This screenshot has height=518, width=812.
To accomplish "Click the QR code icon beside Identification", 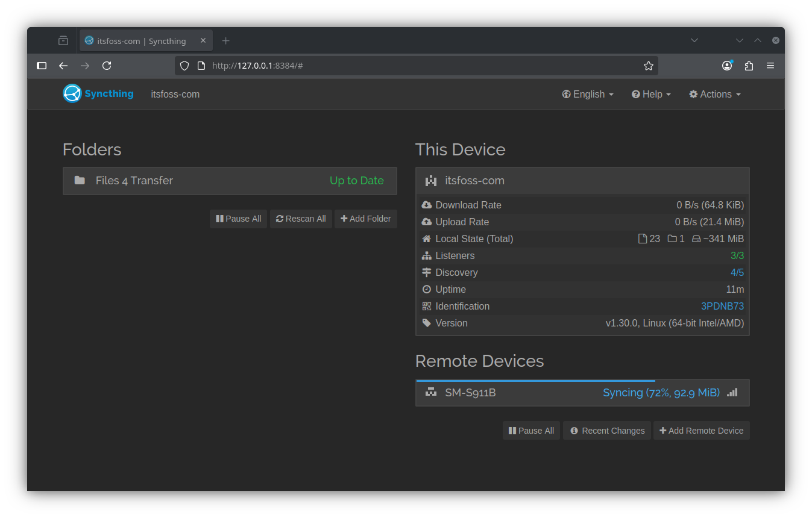I will [427, 306].
